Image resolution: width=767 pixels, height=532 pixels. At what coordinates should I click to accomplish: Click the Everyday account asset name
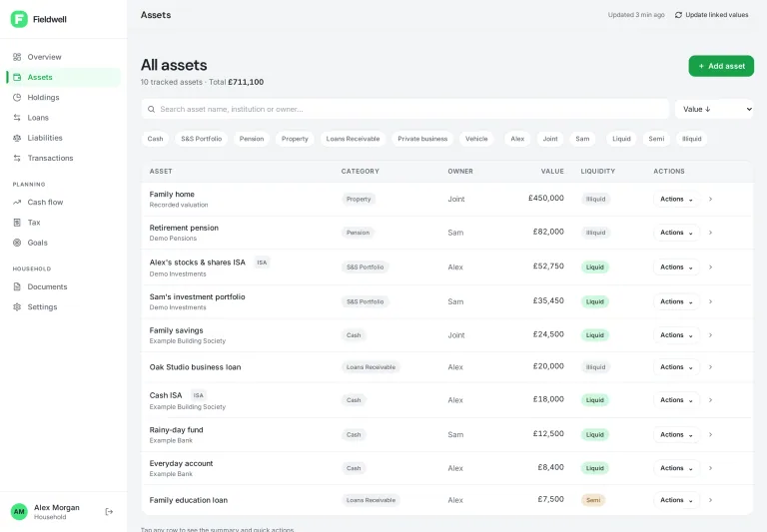point(181,463)
